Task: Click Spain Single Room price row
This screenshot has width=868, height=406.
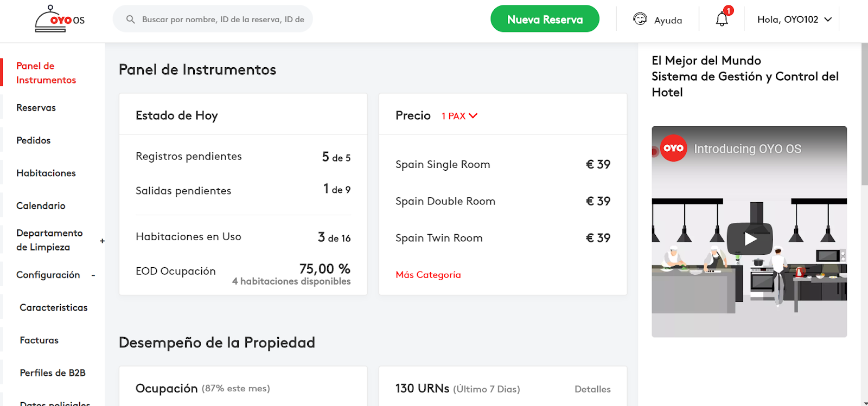Action: click(503, 164)
